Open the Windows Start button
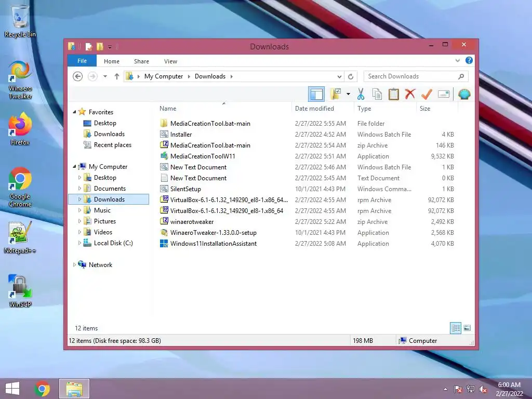 [12, 389]
